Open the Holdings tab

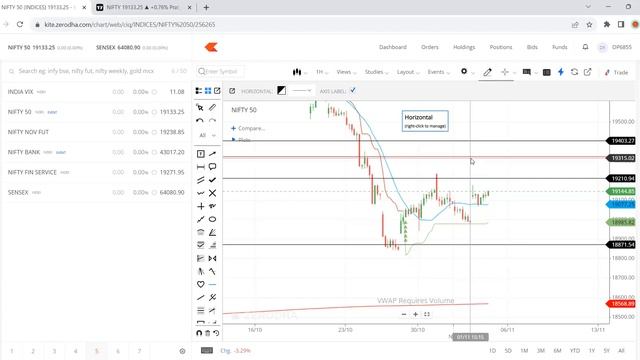click(464, 47)
